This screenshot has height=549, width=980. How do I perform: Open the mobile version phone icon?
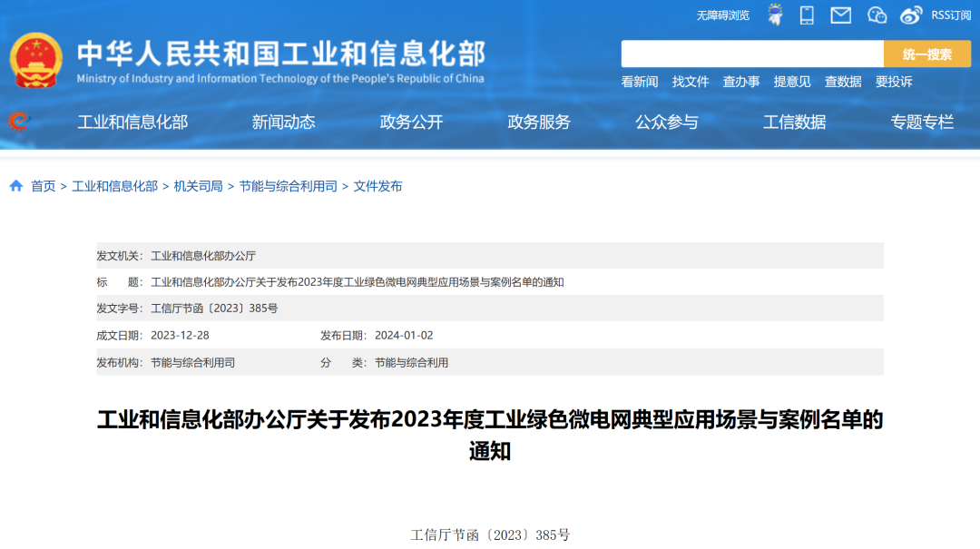(808, 15)
